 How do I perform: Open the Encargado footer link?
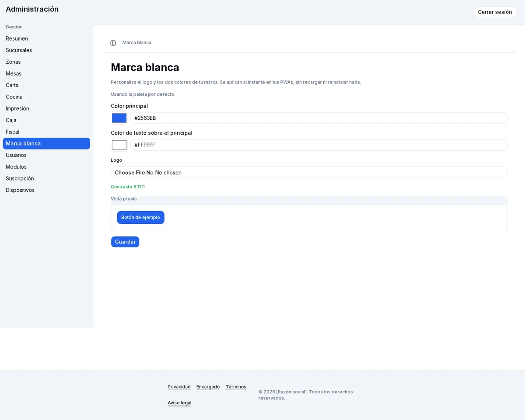coord(208,387)
